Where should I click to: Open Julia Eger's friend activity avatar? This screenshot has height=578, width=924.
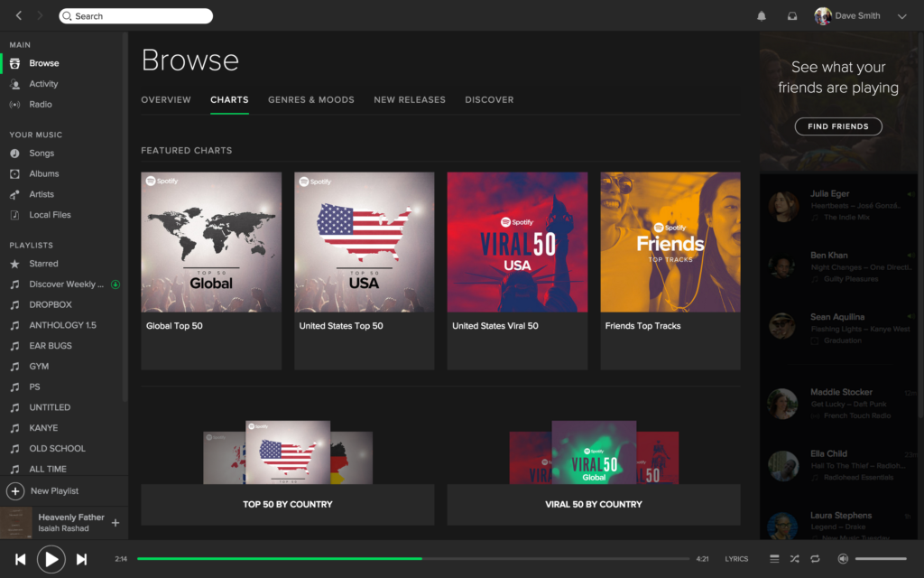point(784,206)
